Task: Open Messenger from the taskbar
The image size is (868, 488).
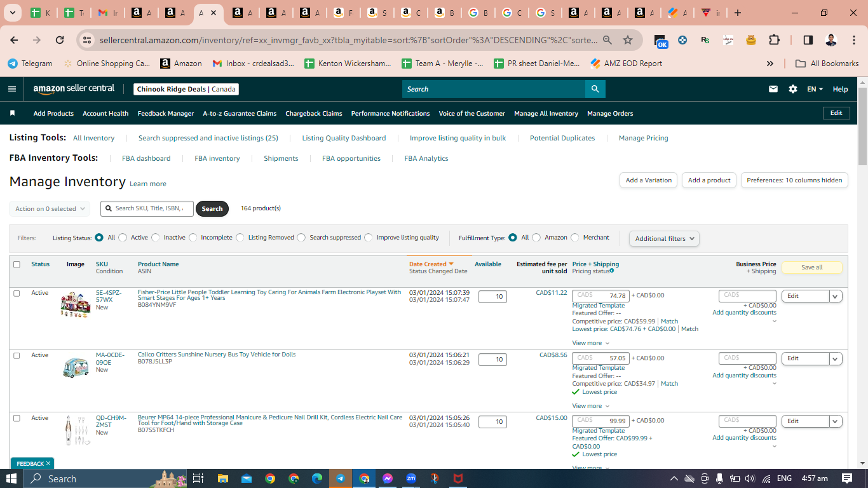Action: [x=388, y=478]
